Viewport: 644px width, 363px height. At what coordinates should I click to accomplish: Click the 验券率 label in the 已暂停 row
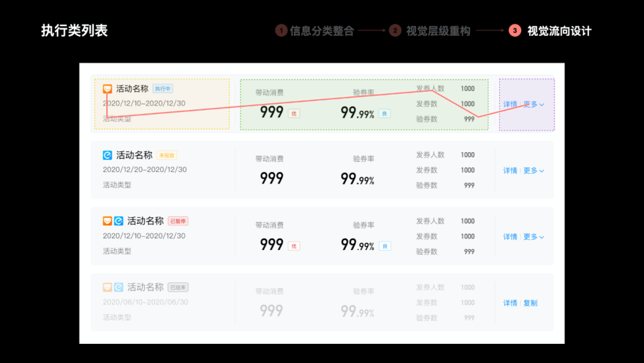pyautogui.click(x=364, y=225)
